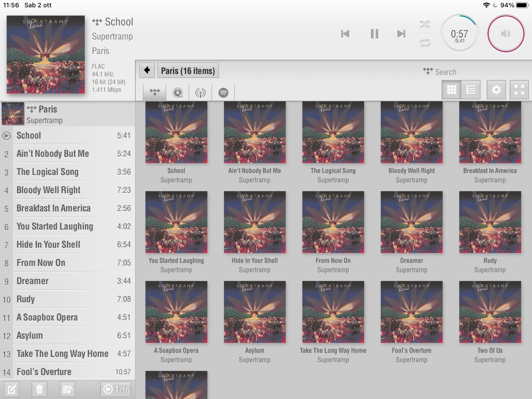Play Fool's Overture in queue

coord(67,372)
